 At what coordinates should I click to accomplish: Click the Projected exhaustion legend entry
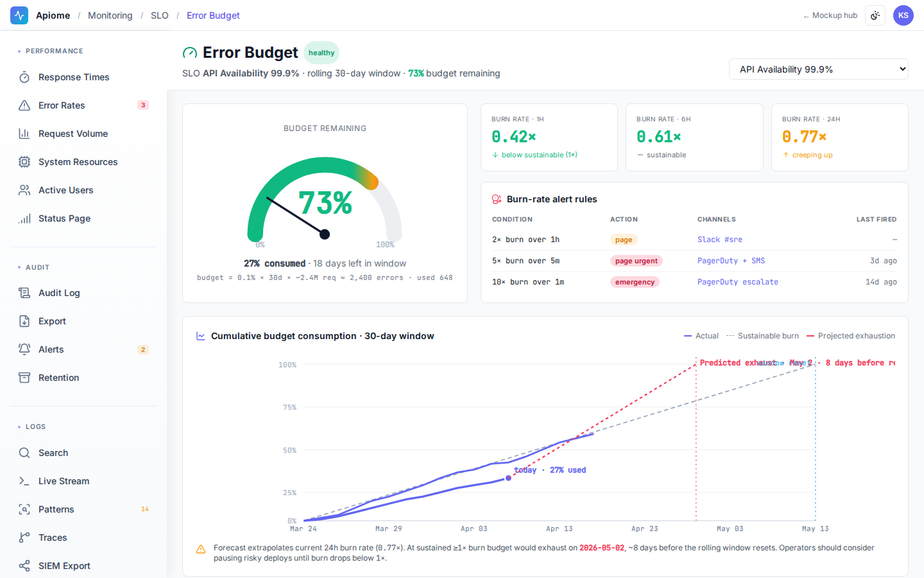point(851,336)
